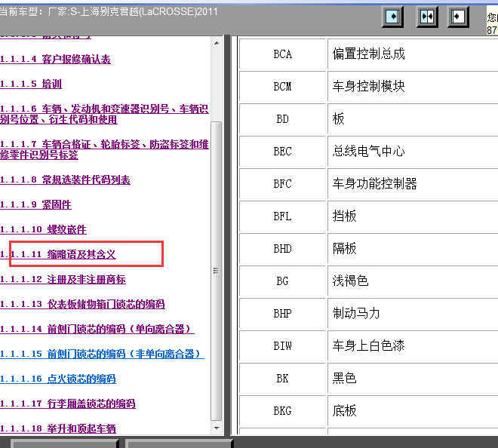Select the BCA abbreviation cell

click(283, 54)
